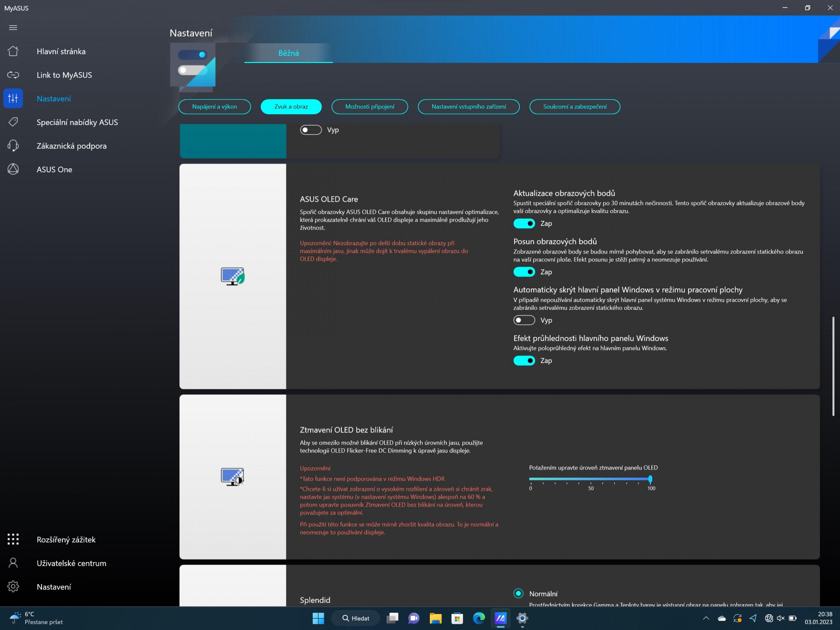840x630 pixels.
Task: Click Link to MyASUS sidebar label
Action: point(64,75)
